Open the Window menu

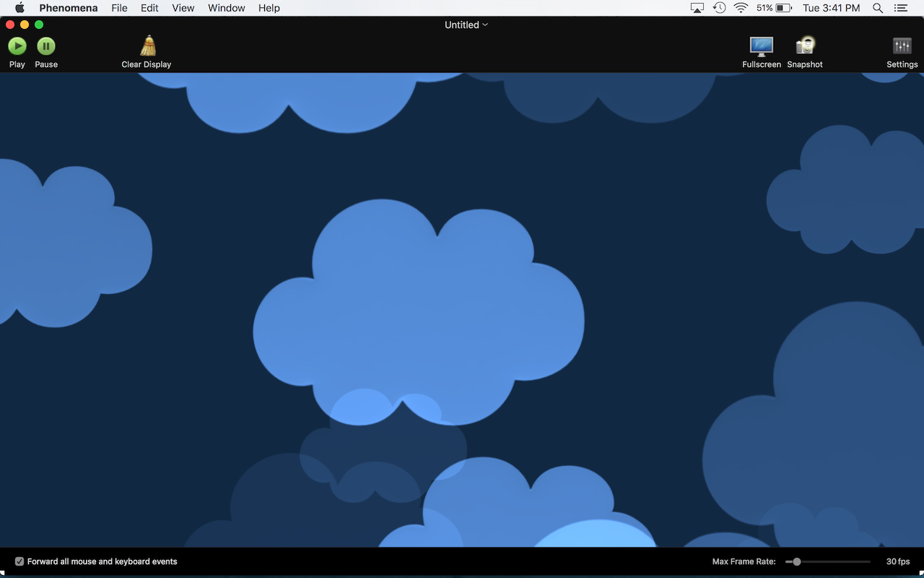point(227,8)
